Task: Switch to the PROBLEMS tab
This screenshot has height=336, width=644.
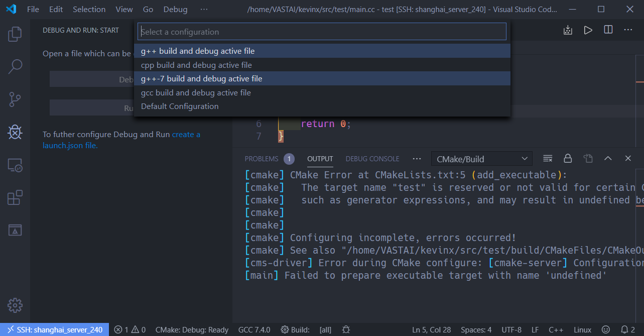Action: 262,159
